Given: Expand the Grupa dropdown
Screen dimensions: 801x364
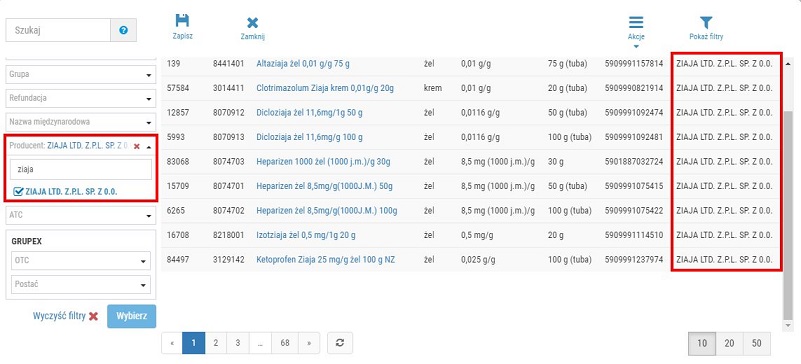Looking at the screenshot, I should pos(81,75).
